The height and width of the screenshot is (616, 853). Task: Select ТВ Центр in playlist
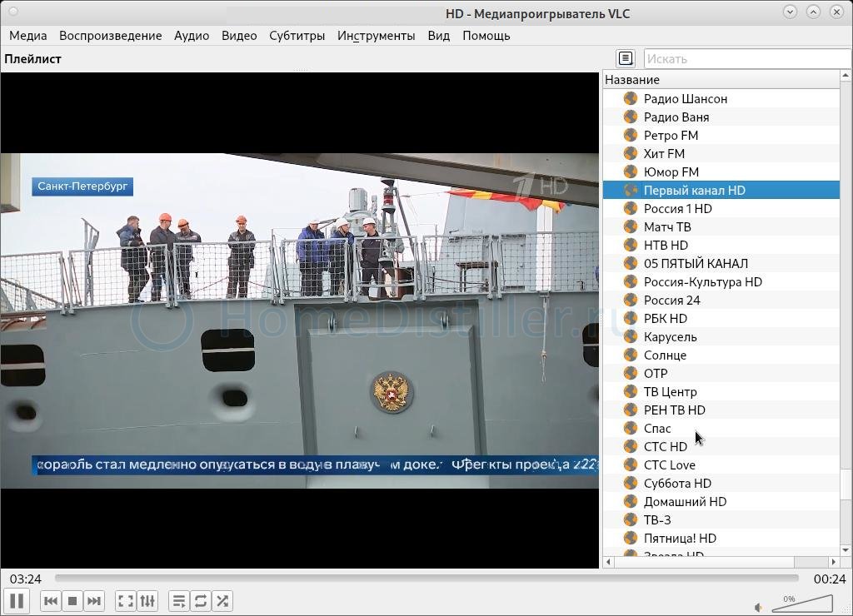(721, 391)
